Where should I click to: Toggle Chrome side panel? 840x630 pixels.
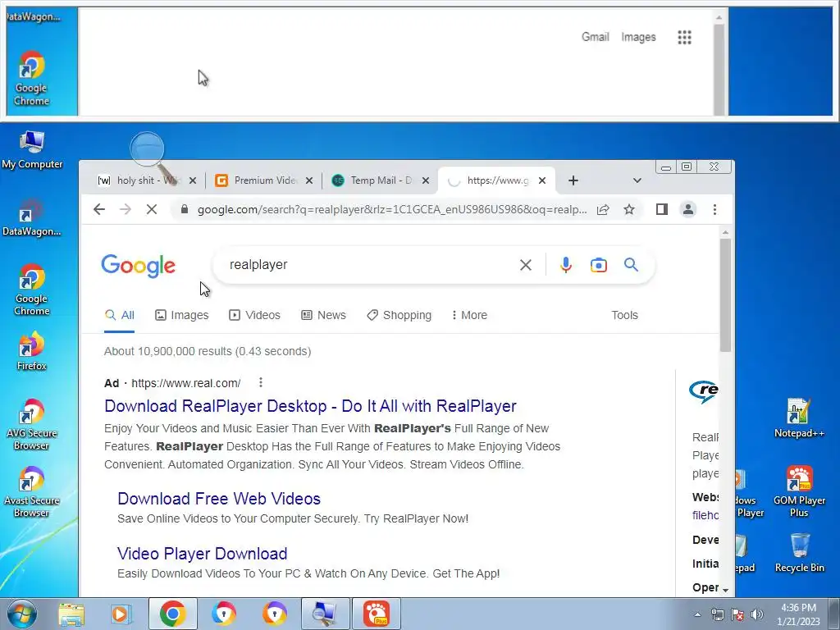[662, 209]
